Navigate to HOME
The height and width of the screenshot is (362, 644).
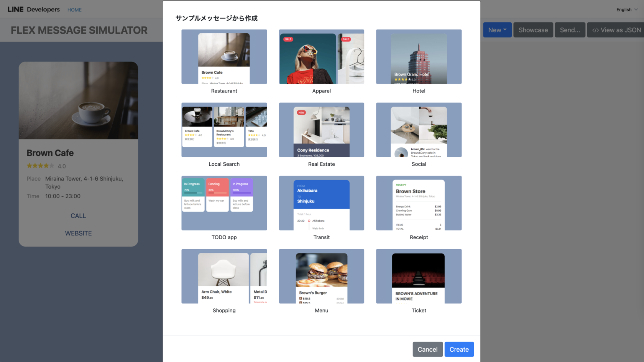(74, 10)
